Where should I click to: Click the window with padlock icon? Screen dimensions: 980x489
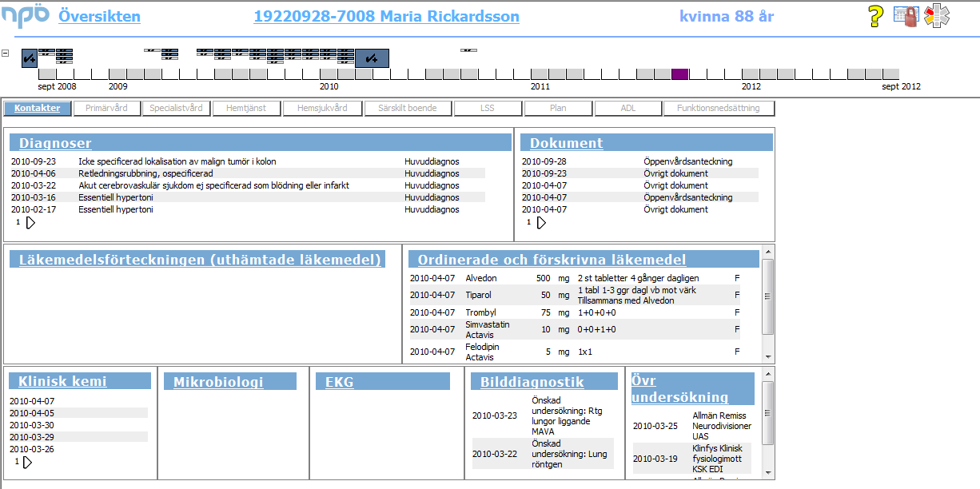(x=905, y=17)
